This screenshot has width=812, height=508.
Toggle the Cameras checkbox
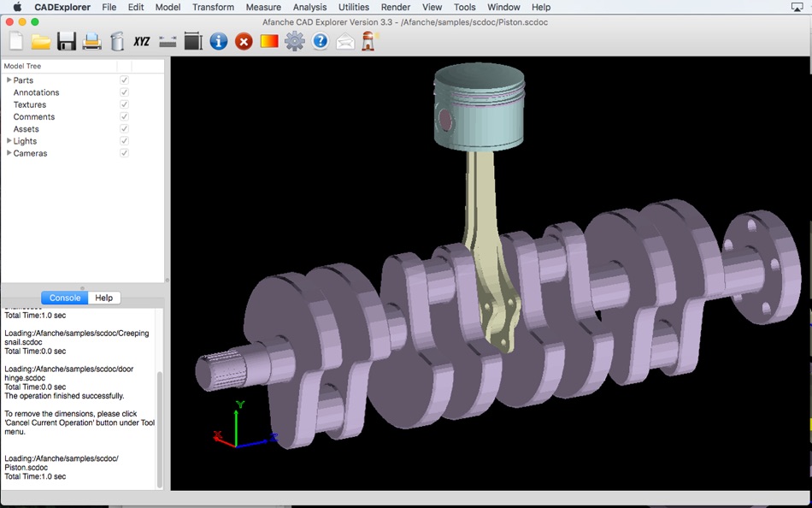[124, 153]
